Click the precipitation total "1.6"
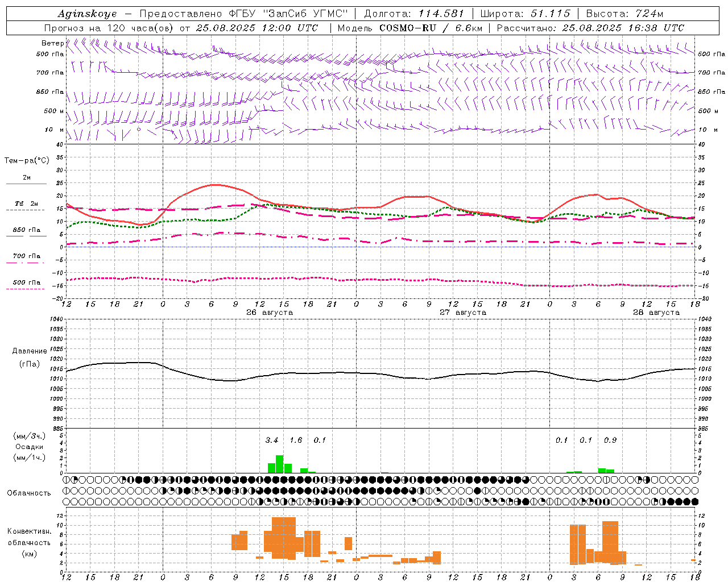This screenshot has width=728, height=582. click(296, 440)
